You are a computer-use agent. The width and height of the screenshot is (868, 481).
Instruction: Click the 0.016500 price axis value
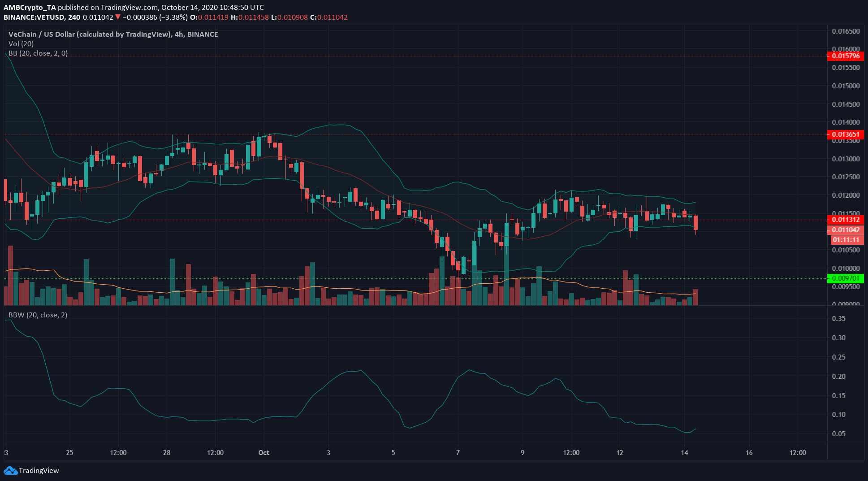(x=846, y=31)
